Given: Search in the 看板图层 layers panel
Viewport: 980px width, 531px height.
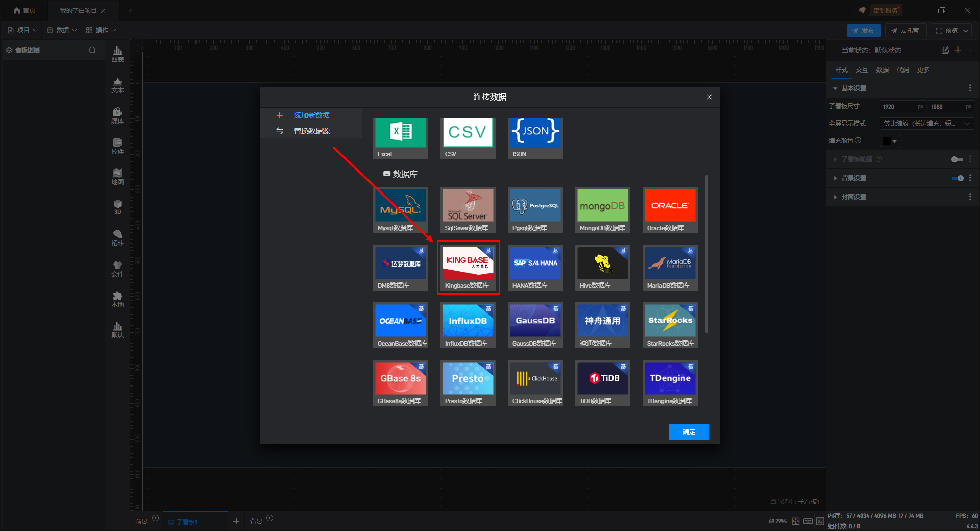Looking at the screenshot, I should pyautogui.click(x=92, y=50).
